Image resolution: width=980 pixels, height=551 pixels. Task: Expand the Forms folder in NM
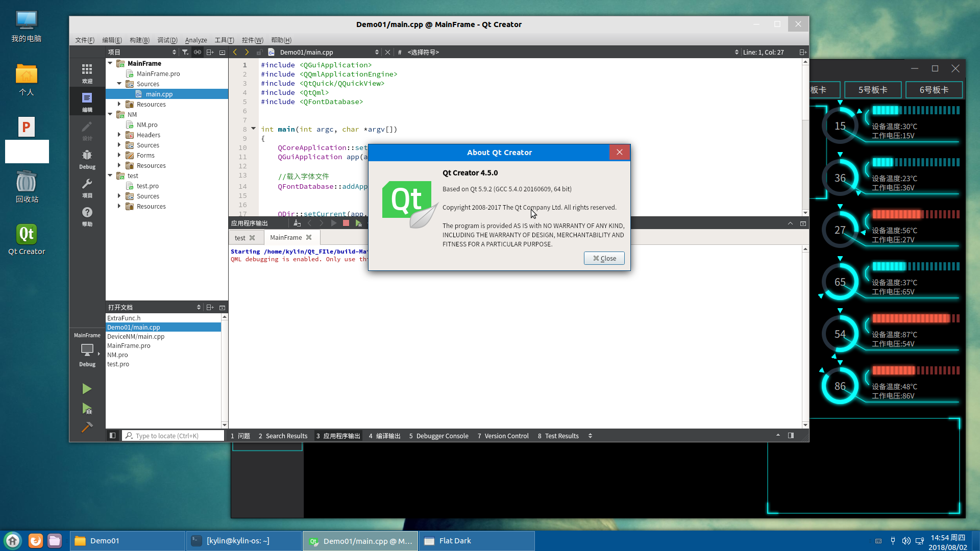[x=119, y=155]
